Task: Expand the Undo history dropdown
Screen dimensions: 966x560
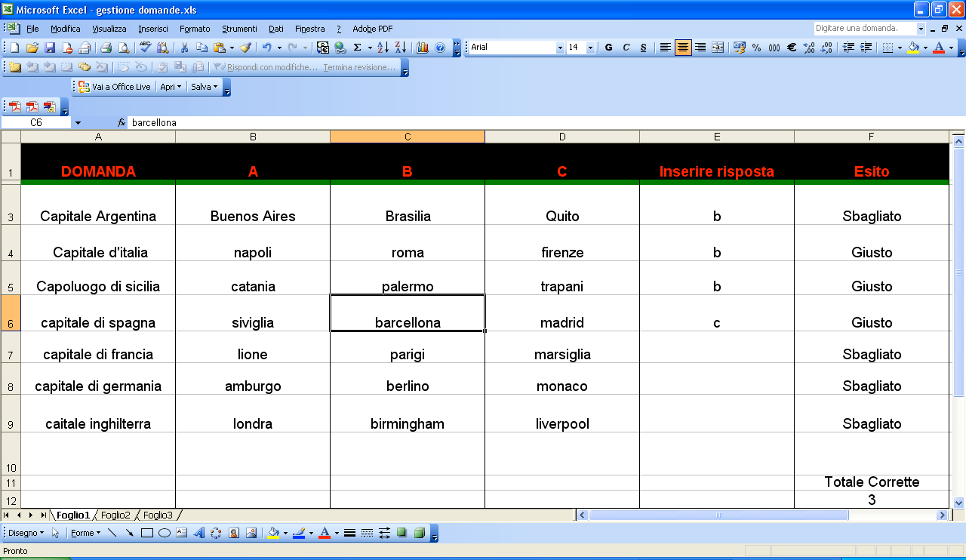Action: pyautogui.click(x=279, y=48)
